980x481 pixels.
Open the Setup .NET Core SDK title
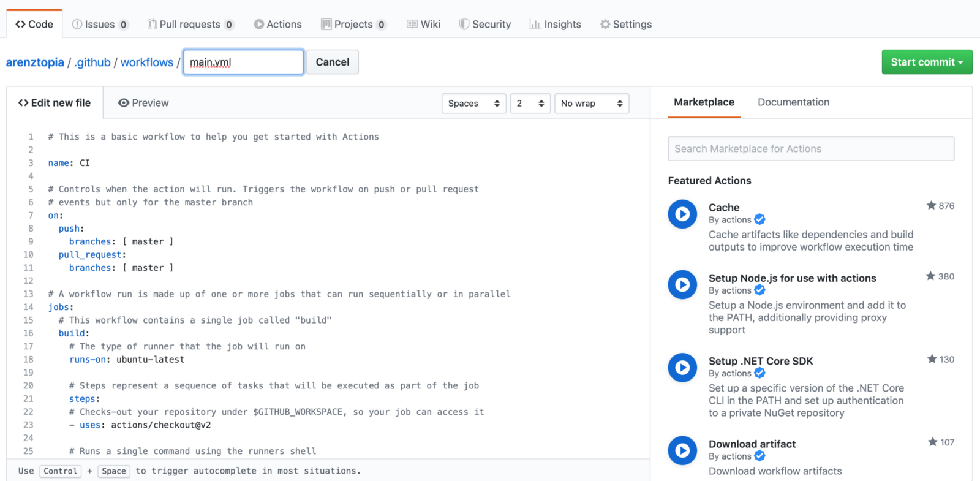point(761,361)
